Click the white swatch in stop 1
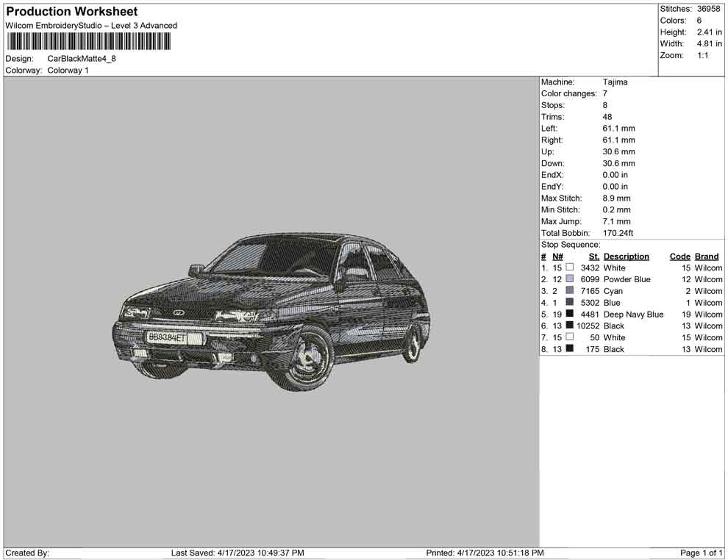The width and height of the screenshot is (728, 560). 570,268
